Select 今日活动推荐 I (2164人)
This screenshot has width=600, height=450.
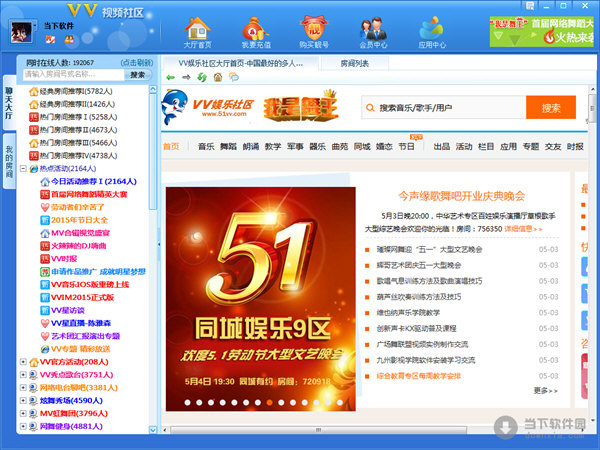pos(89,181)
